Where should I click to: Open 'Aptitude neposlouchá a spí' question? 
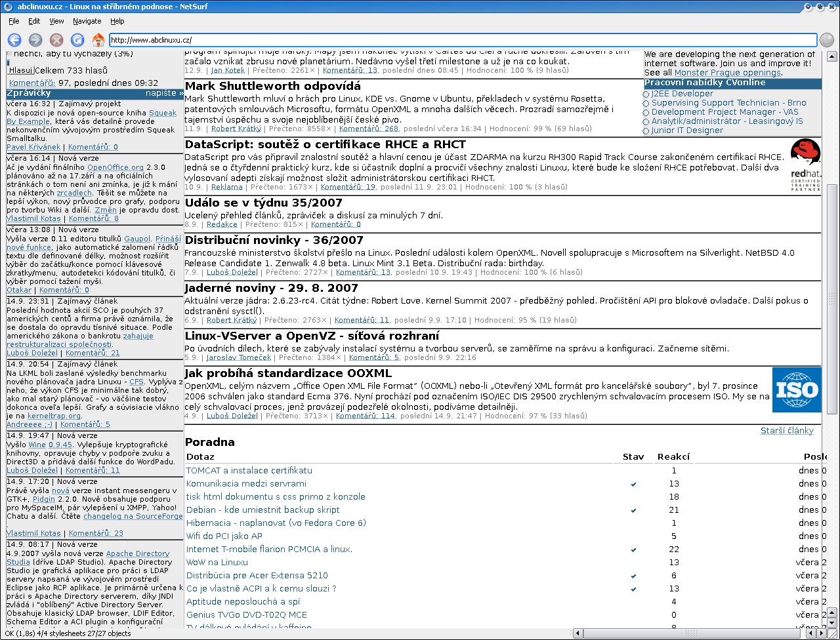243,601
